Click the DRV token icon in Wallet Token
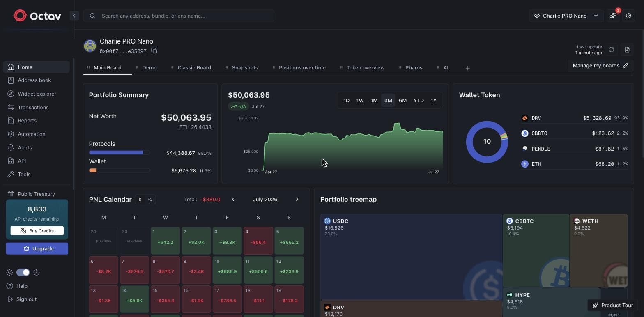The height and width of the screenshot is (317, 644). 524,118
